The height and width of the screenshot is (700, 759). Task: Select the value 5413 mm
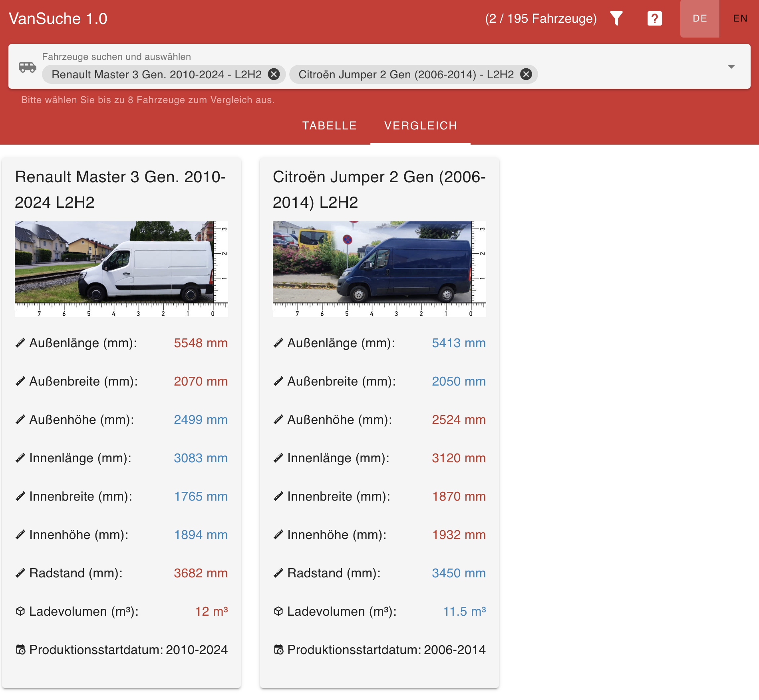coord(459,343)
